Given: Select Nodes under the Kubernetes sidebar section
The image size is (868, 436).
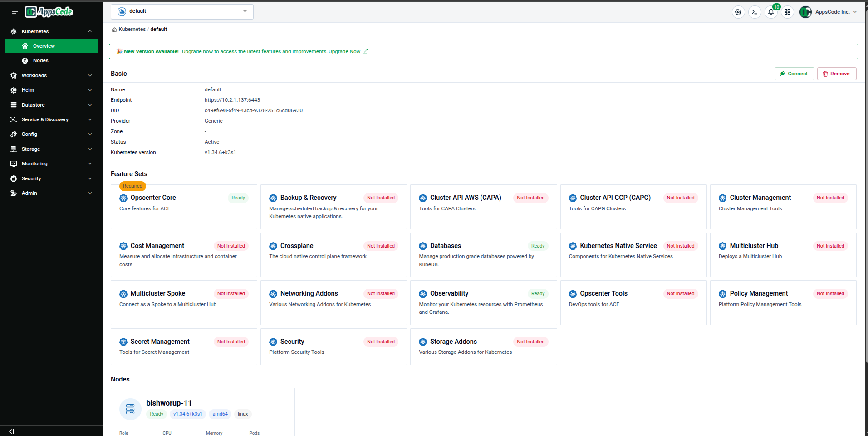Looking at the screenshot, I should [x=41, y=60].
